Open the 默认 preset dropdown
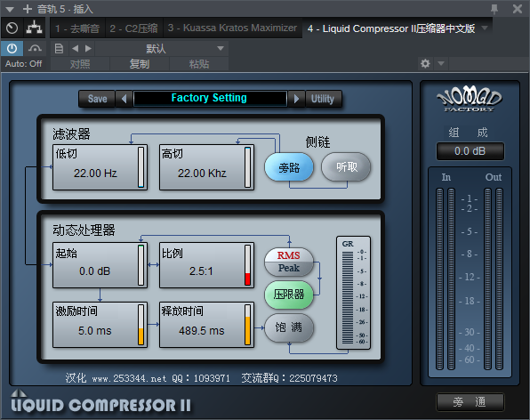The image size is (530, 420). [162, 49]
